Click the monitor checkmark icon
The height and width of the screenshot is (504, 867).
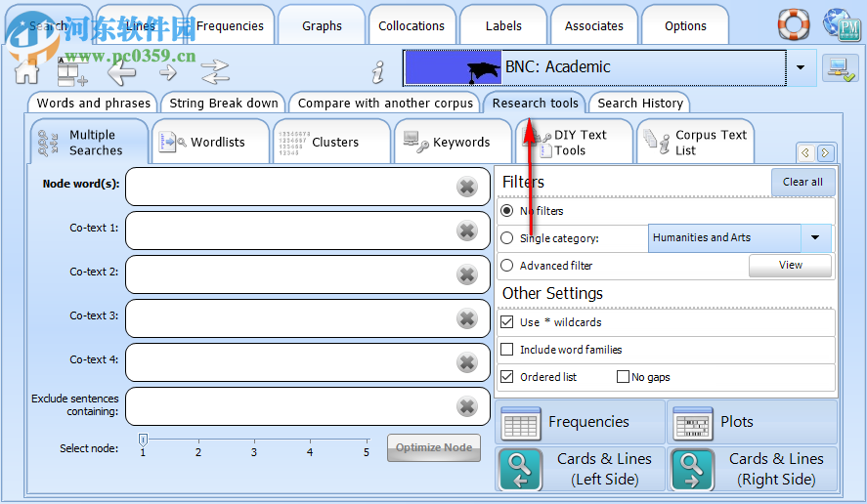tap(840, 69)
